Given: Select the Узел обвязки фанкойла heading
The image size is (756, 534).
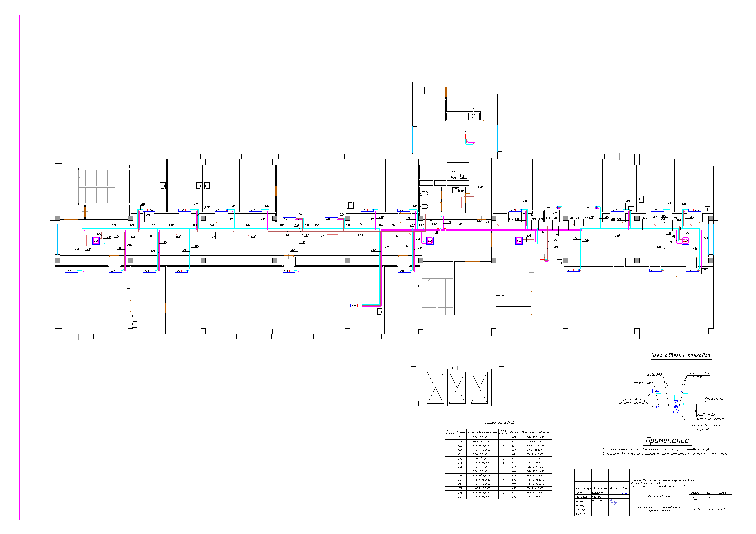Looking at the screenshot, I should point(681,356).
